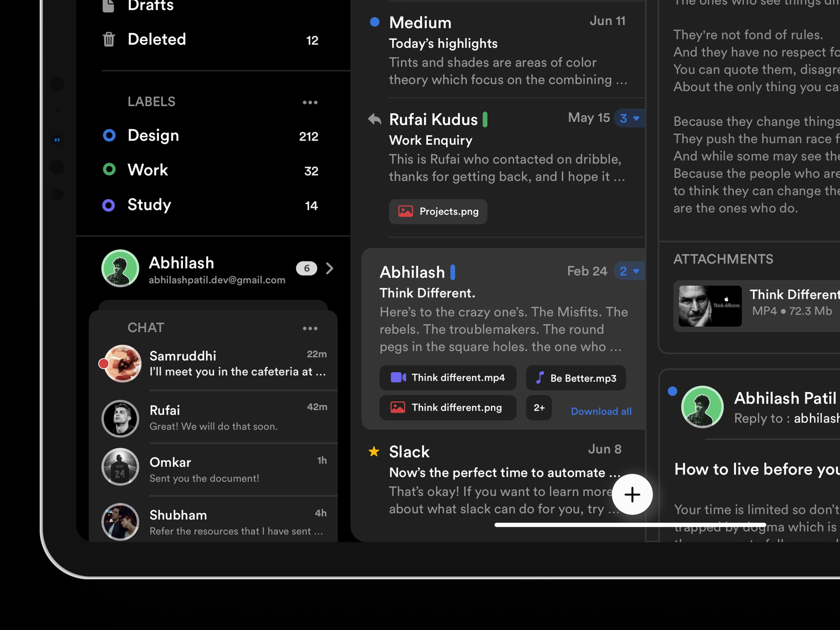Toggle the Study label purple circle

click(109, 205)
